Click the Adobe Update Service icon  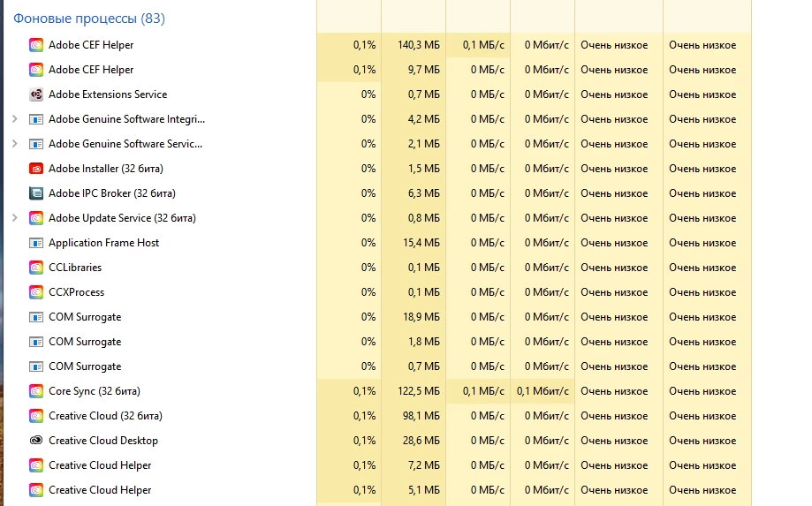coord(35,218)
